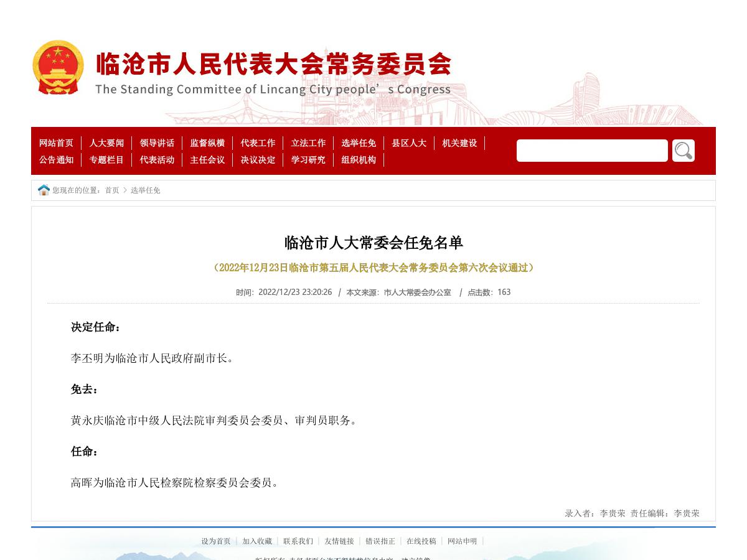Open 学习研究 menu item

[x=308, y=160]
